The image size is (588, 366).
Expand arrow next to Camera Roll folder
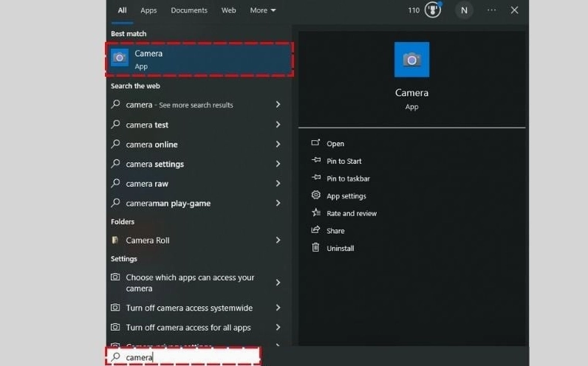278,240
